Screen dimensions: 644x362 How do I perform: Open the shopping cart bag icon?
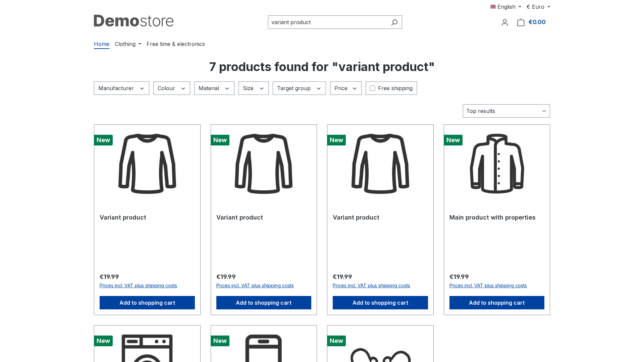pyautogui.click(x=521, y=22)
